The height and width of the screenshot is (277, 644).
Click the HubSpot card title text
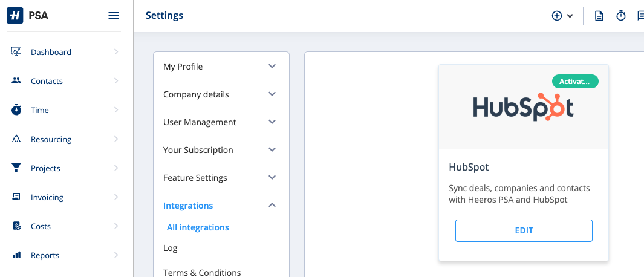click(469, 168)
